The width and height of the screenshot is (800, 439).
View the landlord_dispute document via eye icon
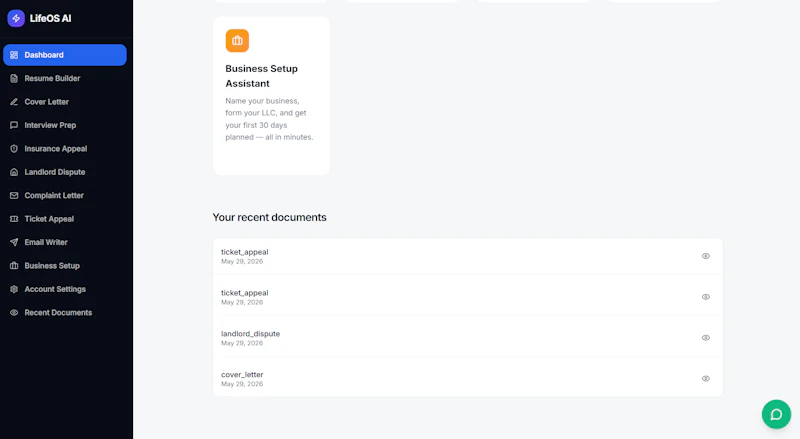tap(706, 338)
